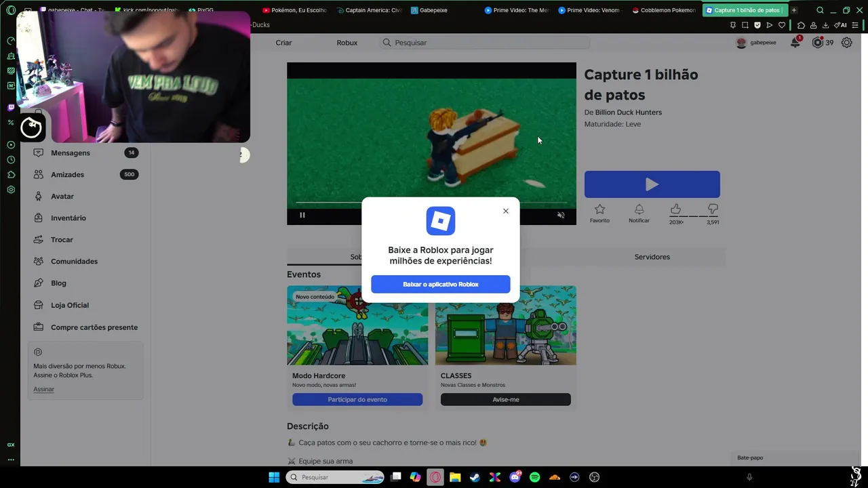Image resolution: width=868 pixels, height=488 pixels.
Task: Pause the game preview video
Action: pyautogui.click(x=302, y=215)
